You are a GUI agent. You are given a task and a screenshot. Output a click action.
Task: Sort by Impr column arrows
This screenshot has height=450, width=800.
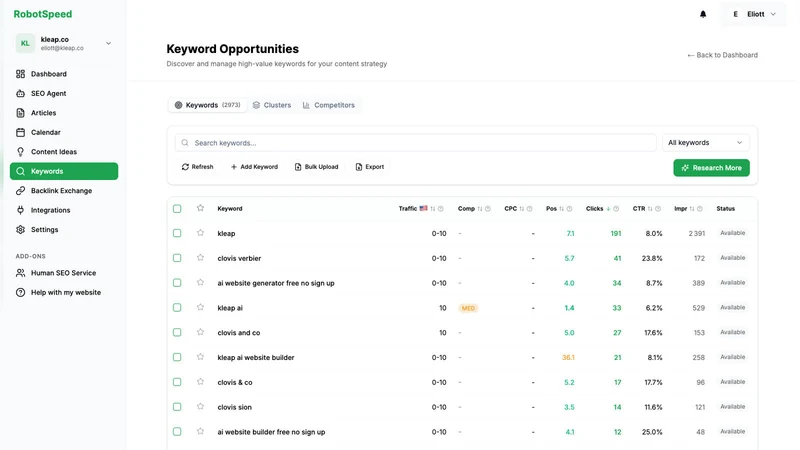[x=691, y=209]
